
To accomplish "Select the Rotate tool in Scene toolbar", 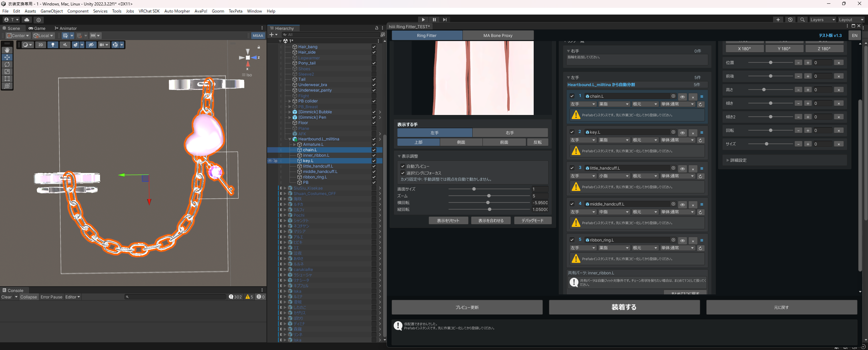I will coord(7,64).
